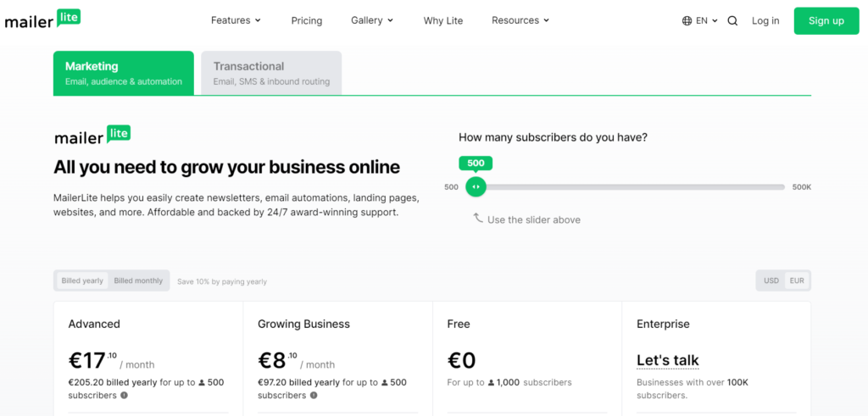Select Billed yearly option
Screen dimensions: 868x416
(82, 280)
